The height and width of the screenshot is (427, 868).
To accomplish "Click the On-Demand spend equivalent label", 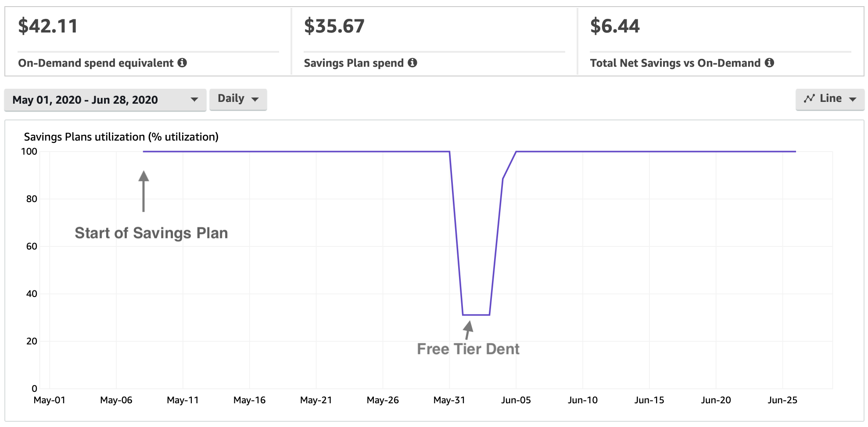I will coord(96,63).
